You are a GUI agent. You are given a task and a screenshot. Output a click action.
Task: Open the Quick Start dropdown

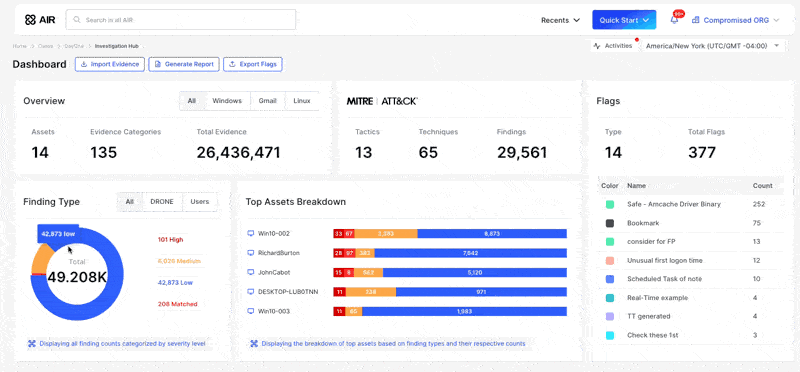pos(624,20)
